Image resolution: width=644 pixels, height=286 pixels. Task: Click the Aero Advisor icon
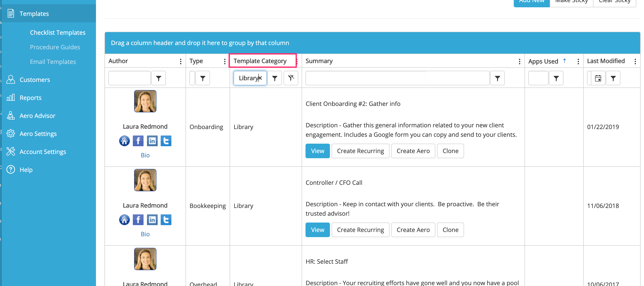click(11, 115)
